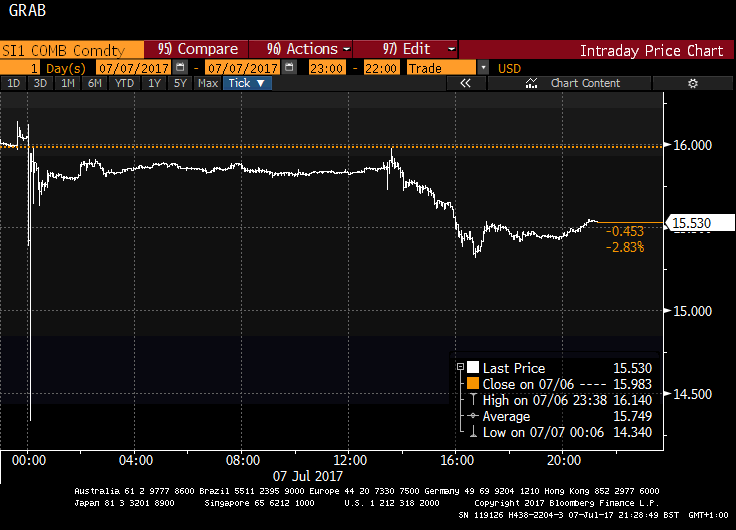
Task: Click the 08:00 time axis label
Action: click(x=243, y=460)
